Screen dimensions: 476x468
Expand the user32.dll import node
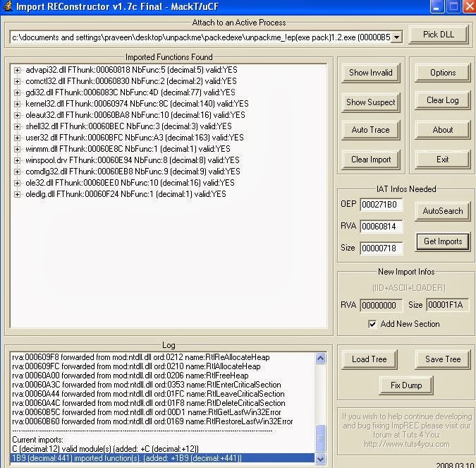tap(18, 138)
